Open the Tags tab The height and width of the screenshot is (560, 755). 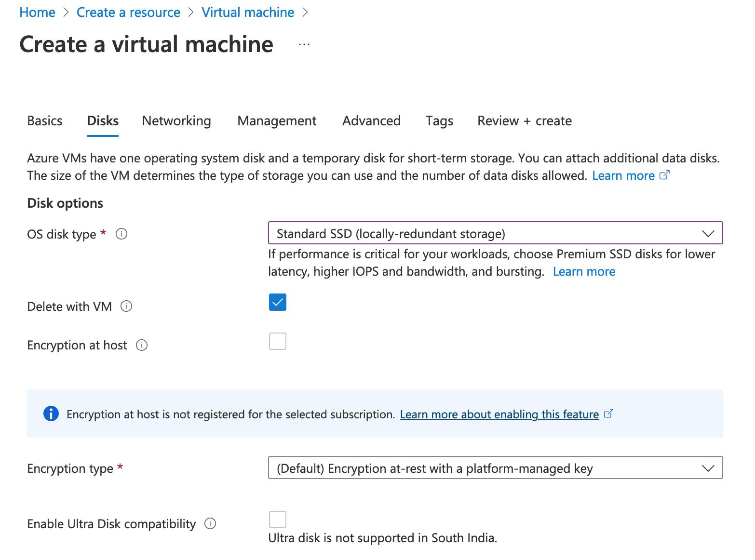439,120
